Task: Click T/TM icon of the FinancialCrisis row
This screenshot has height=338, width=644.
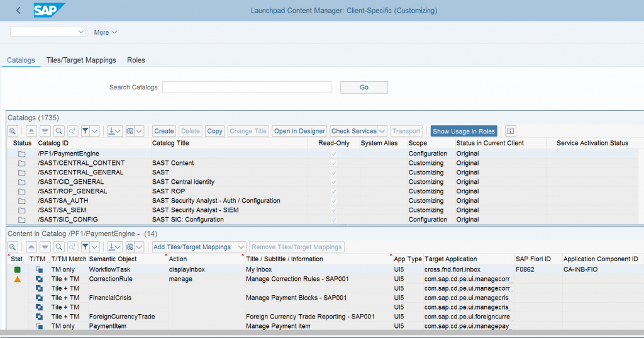Action: click(x=39, y=298)
